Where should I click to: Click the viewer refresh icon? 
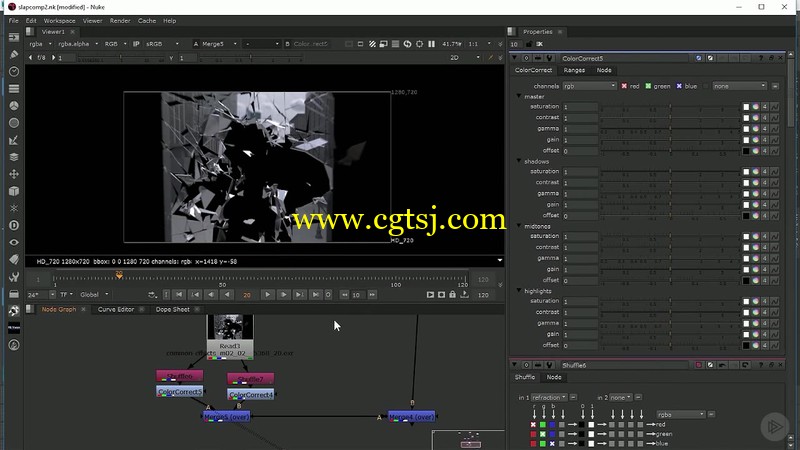(407, 44)
